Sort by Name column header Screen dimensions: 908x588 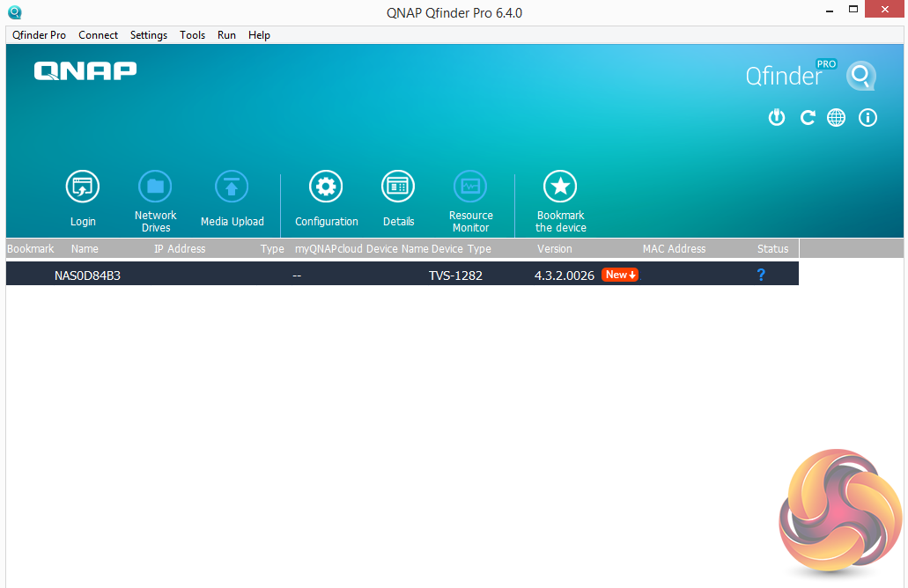(85, 249)
